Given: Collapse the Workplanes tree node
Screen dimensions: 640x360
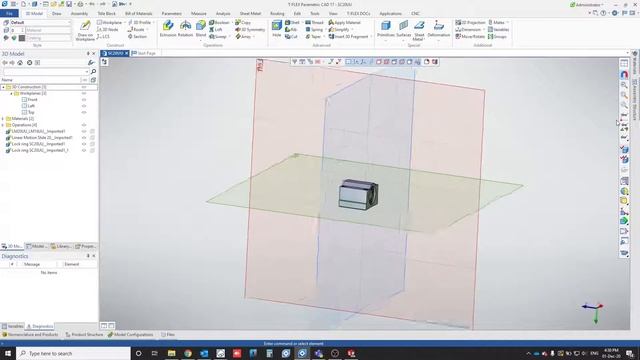Looking at the screenshot, I should [11, 93].
